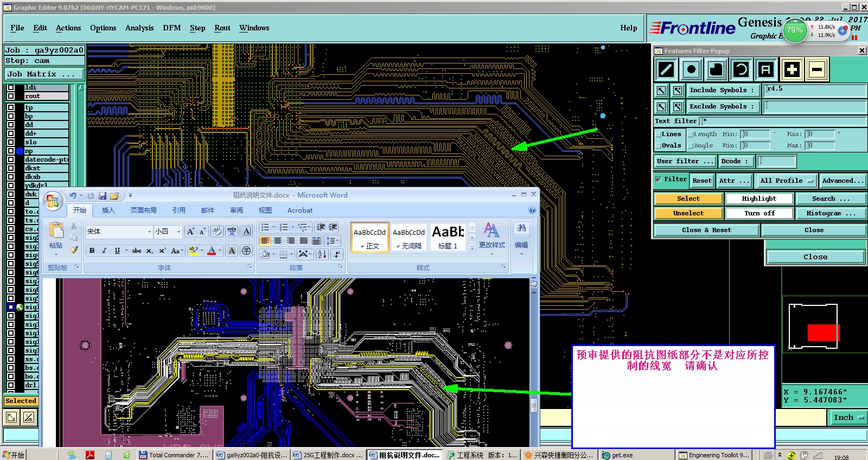
Task: Click Word's Save quick-access icon
Action: point(103,196)
